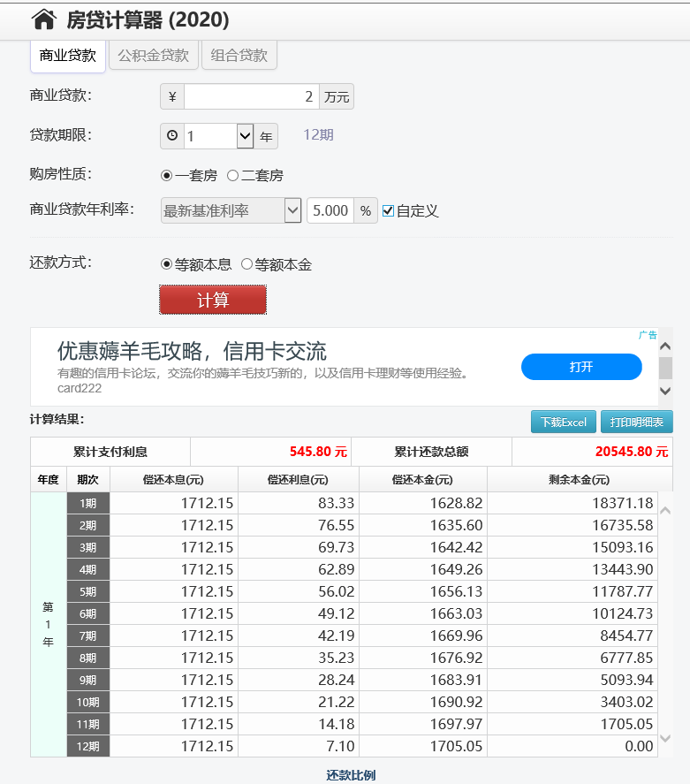
Task: Open the loan term year dropdown
Action: coord(245,136)
